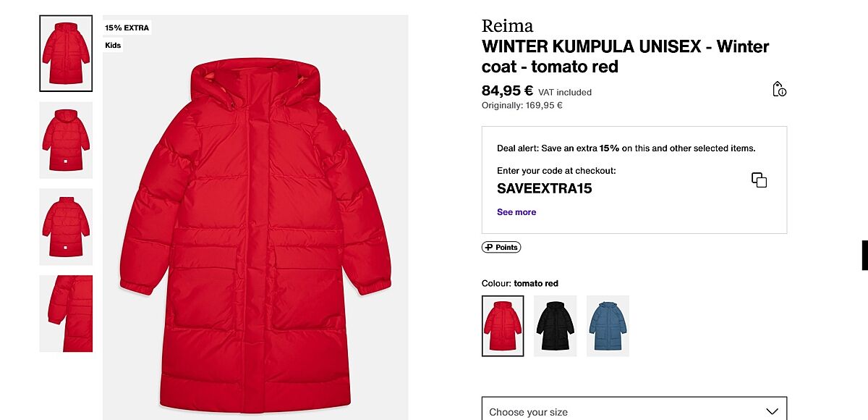Expand the Choose your size dropdown
868x420 pixels.
coord(634,411)
